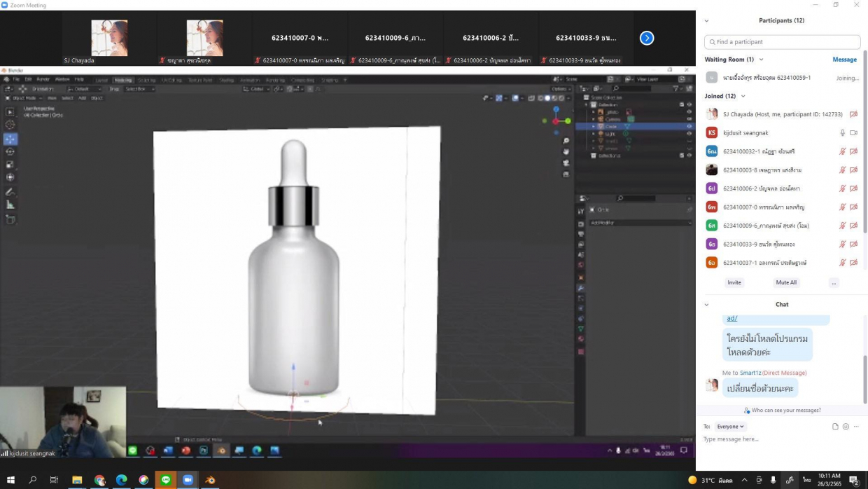Click the chat three-dots more options icon
Image resolution: width=868 pixels, height=489 pixels.
click(x=856, y=427)
